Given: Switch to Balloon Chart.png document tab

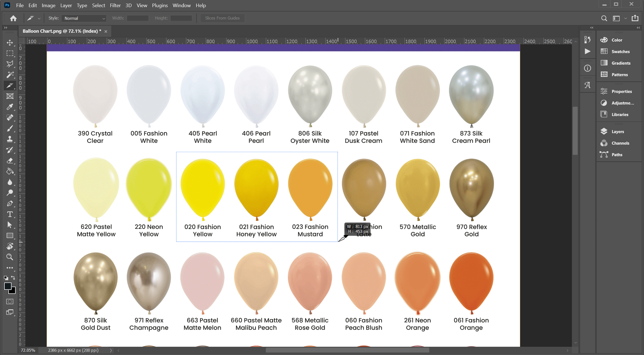Looking at the screenshot, I should click(x=62, y=31).
